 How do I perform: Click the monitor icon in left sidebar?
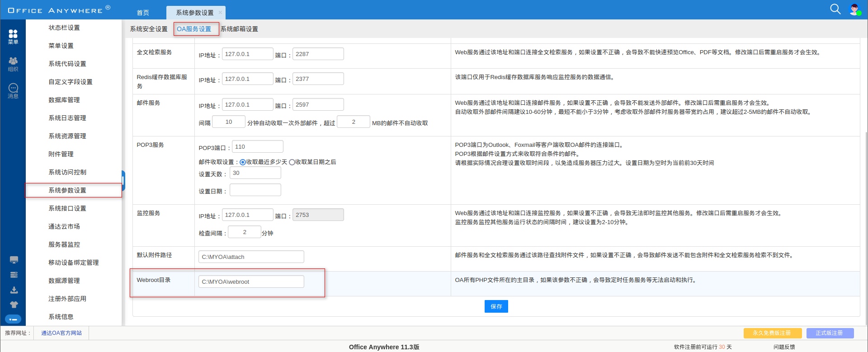tap(14, 260)
